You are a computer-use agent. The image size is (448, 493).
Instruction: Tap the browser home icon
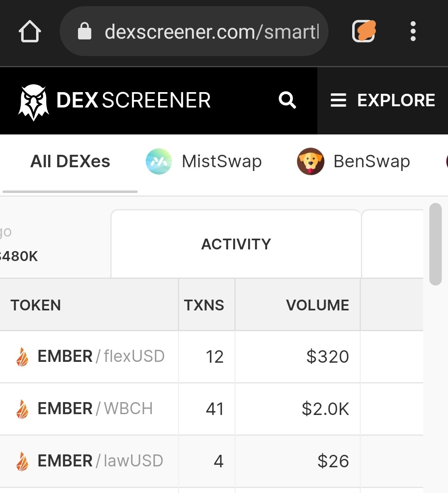[30, 31]
